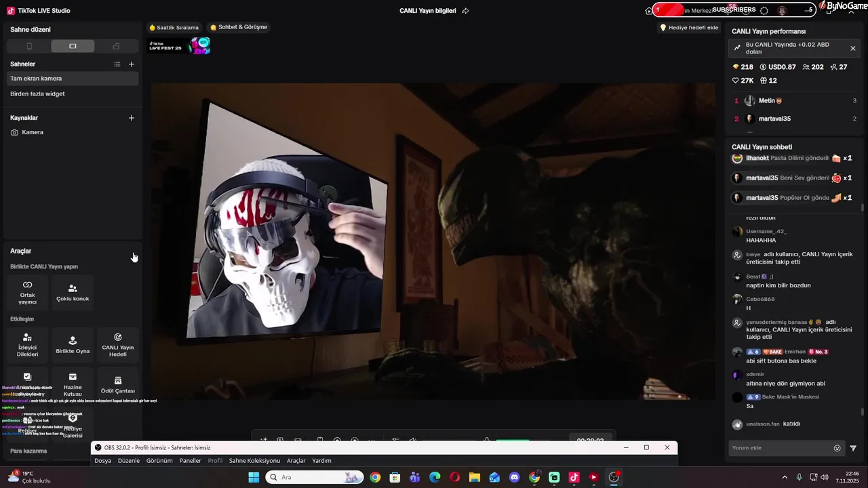Viewport: 868px width, 488px height.
Task: Open OBS Studio taskbar icon
Action: pos(614,477)
